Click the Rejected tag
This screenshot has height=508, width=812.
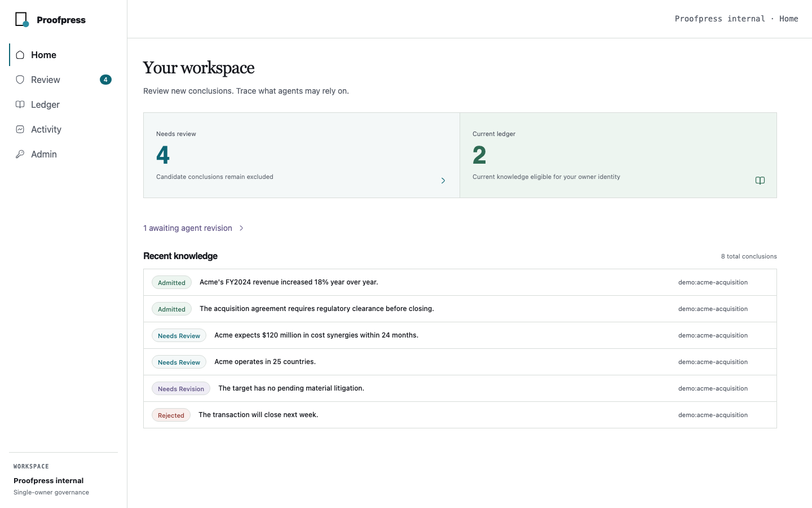[x=171, y=415]
